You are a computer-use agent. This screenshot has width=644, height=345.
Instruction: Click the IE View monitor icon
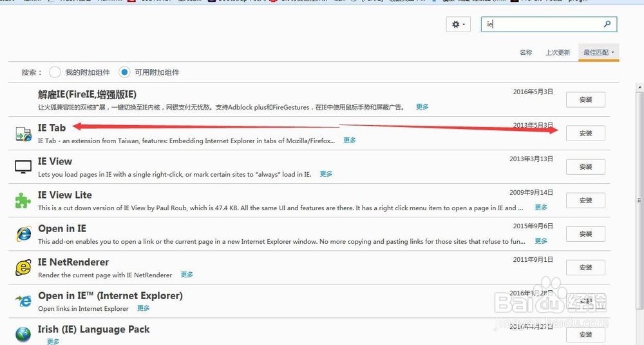(x=23, y=167)
